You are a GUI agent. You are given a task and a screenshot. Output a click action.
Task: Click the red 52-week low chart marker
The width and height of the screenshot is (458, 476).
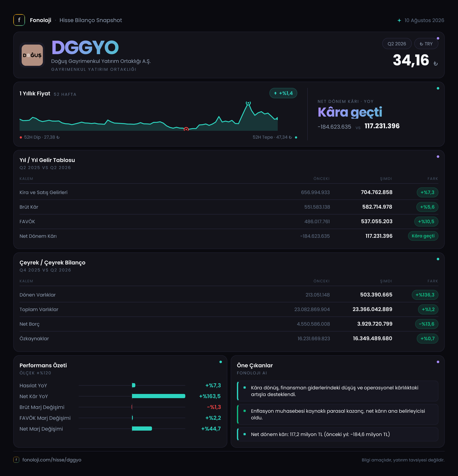[186, 129]
